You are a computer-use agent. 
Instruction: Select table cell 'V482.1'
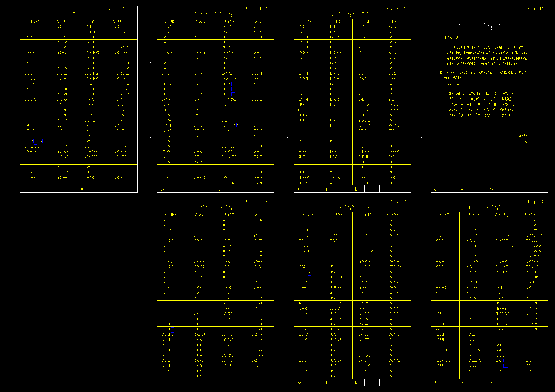click(439, 329)
